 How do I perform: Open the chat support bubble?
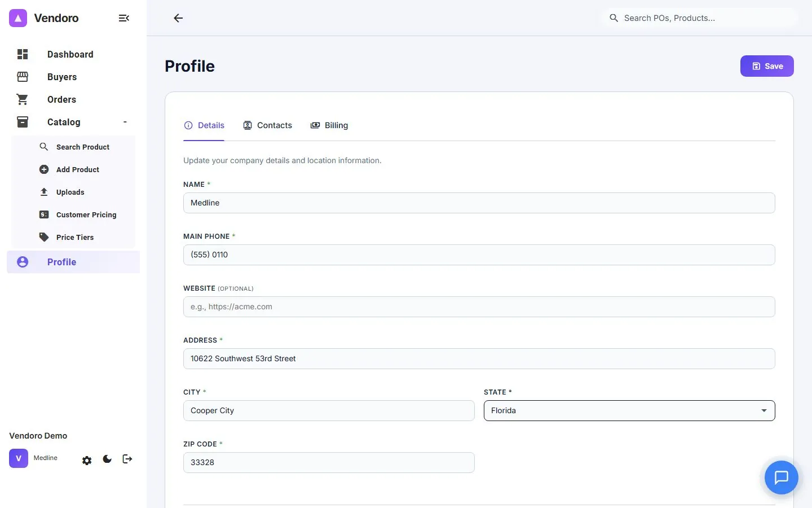click(x=782, y=478)
